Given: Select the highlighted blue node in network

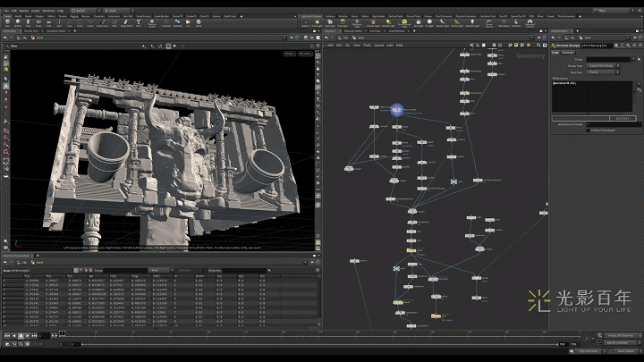Looking at the screenshot, I should point(396,109).
